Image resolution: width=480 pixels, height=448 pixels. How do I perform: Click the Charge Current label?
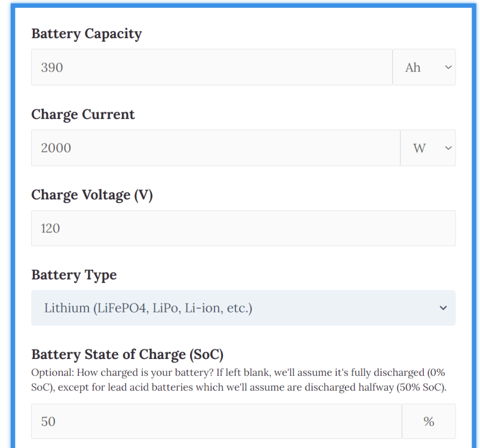click(83, 114)
